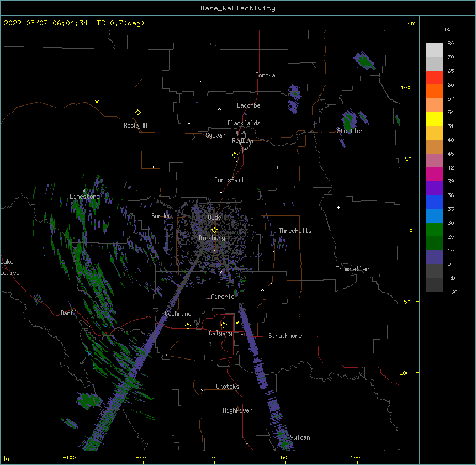The image size is (476, 465).
Task: Click the Cochrane label
Action: tap(178, 314)
